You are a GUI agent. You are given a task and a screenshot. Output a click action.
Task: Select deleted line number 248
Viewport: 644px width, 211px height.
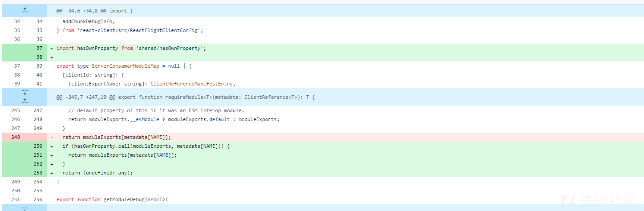tap(16, 137)
